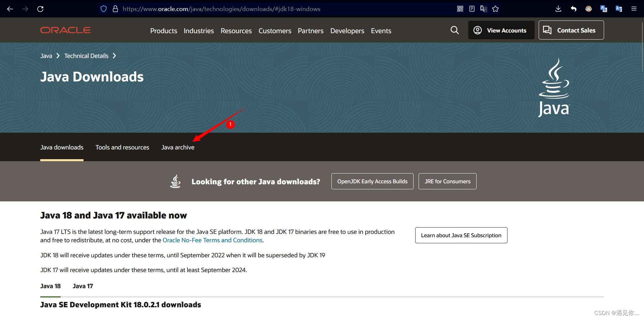Image resolution: width=644 pixels, height=319 pixels.
Task: Click the blue translate extension icon
Action: (604, 9)
